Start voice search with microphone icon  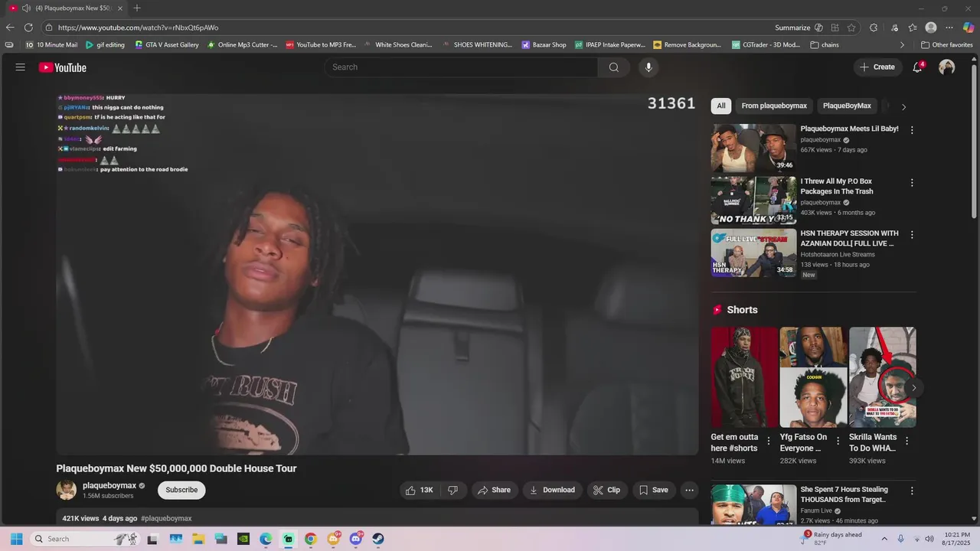pos(648,67)
